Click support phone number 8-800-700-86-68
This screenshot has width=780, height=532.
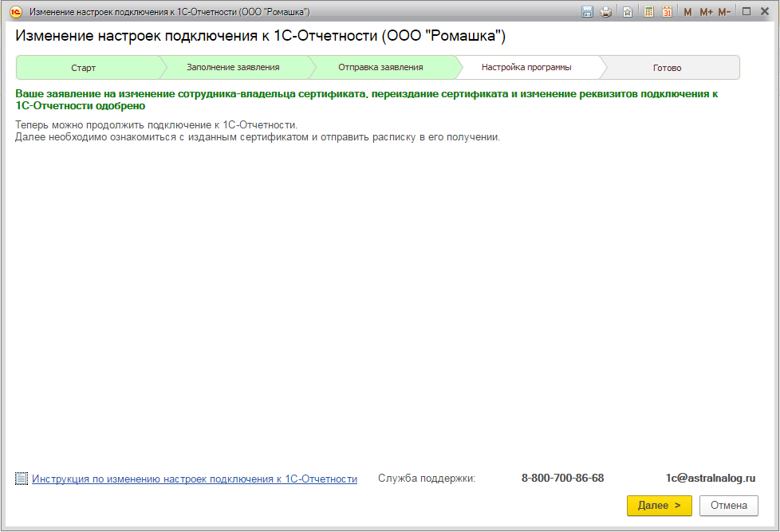pyautogui.click(x=562, y=479)
